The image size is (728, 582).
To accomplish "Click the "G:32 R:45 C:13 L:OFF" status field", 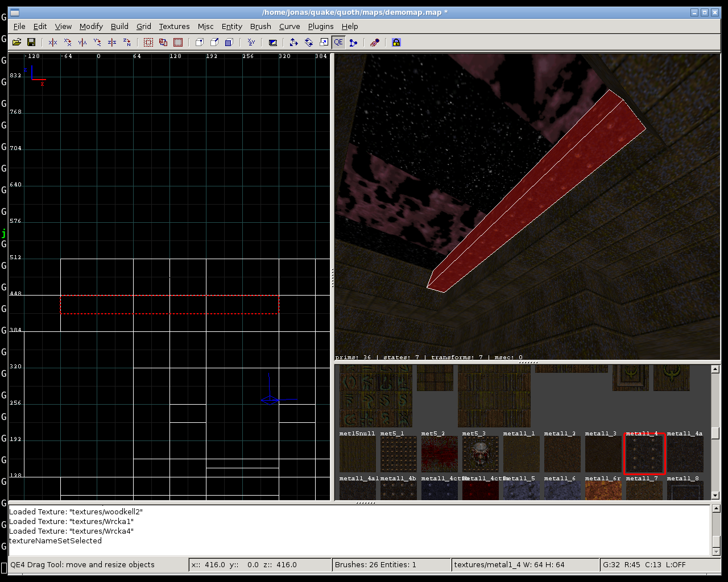I will pyautogui.click(x=660, y=565).
